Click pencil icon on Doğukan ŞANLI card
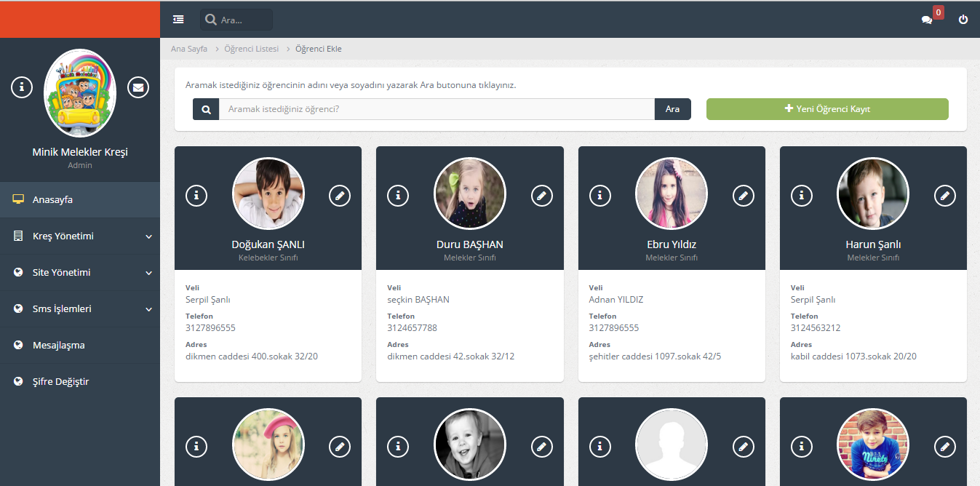This screenshot has height=486, width=980. (340, 195)
